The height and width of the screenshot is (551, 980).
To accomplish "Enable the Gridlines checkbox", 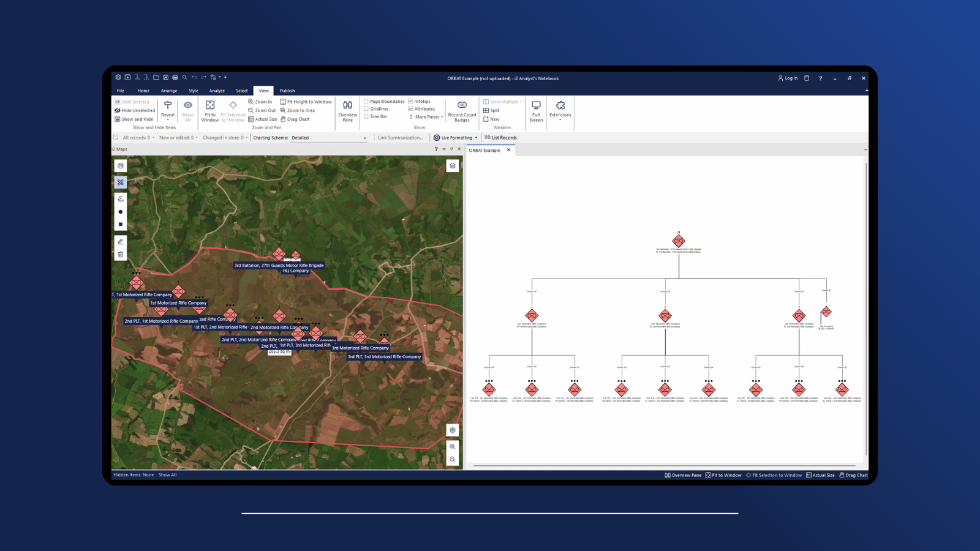I will click(x=366, y=109).
